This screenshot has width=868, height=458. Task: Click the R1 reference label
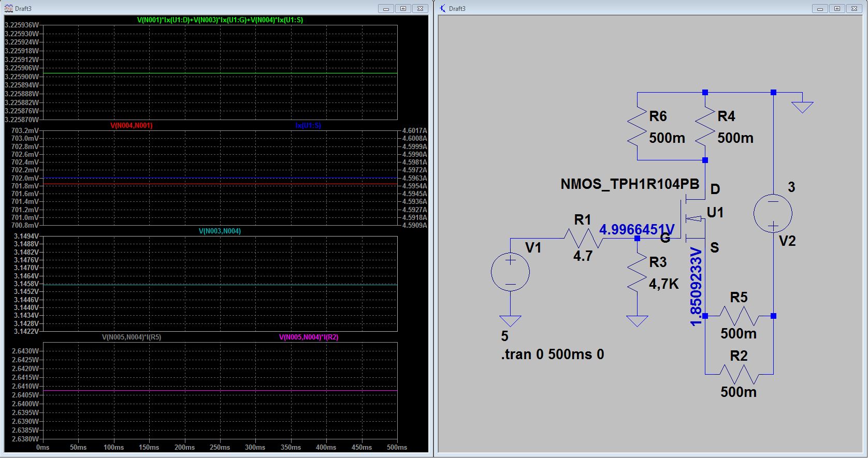tap(583, 220)
